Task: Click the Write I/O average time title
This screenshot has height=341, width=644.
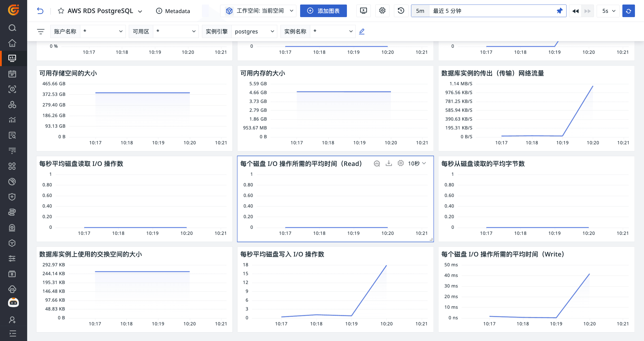Action: click(503, 254)
